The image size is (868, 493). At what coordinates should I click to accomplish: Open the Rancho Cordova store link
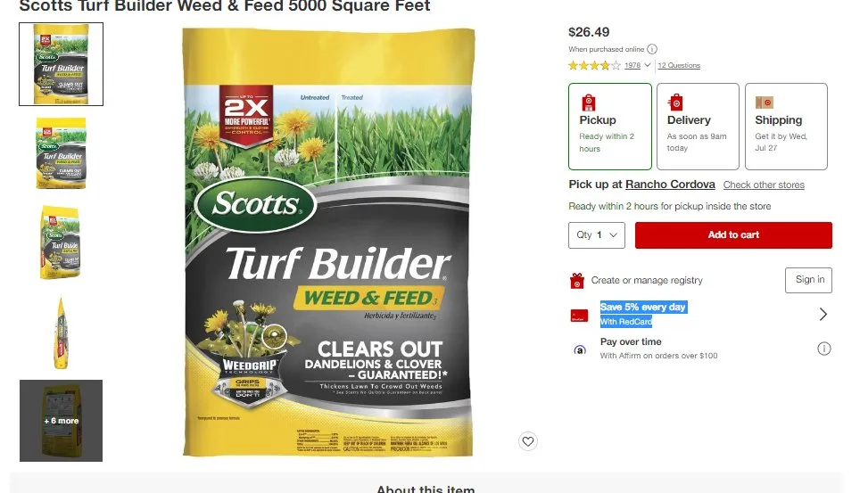pos(670,185)
